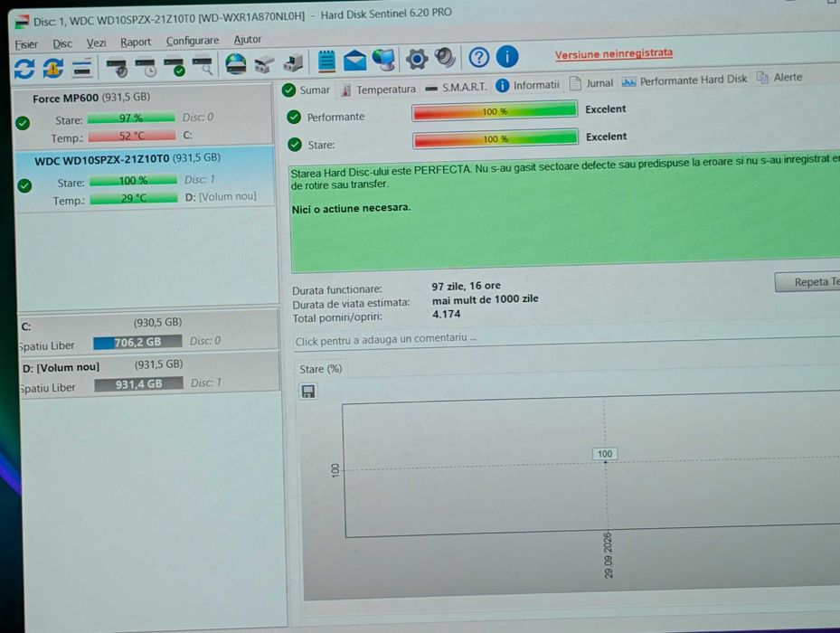Screen dimensions: 840x633
Task: Click the large blue info toolbar icon
Action: [x=506, y=56]
